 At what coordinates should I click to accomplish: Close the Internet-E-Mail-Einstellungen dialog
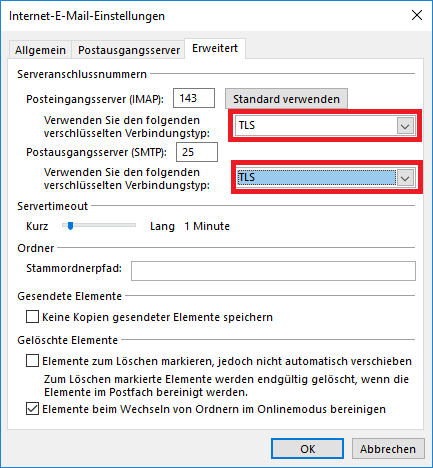[417, 15]
